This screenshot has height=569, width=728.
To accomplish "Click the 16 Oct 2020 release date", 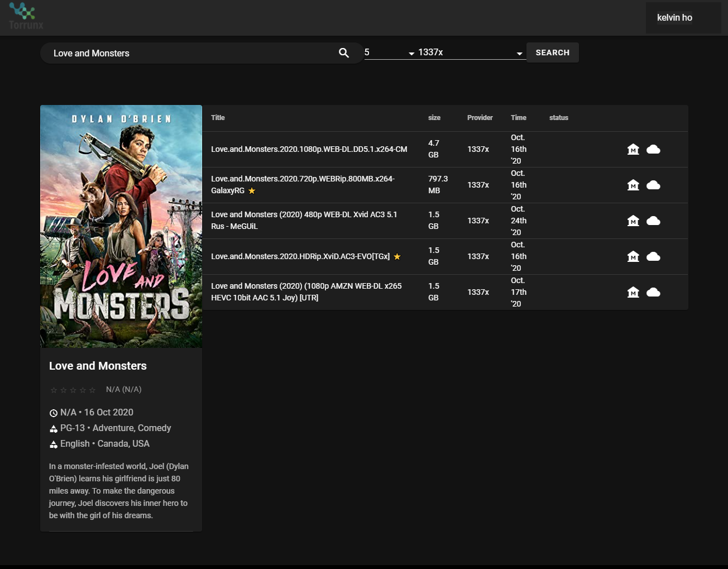I will pyautogui.click(x=109, y=413).
